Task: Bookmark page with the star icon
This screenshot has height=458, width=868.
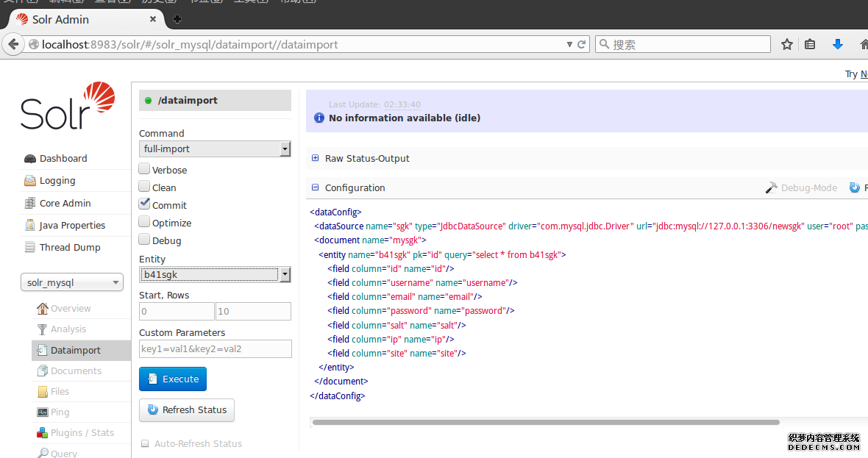Action: (787, 45)
